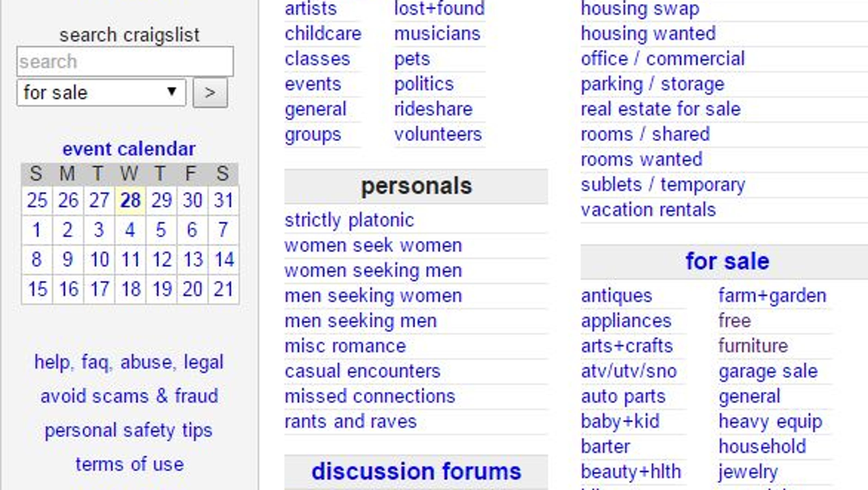This screenshot has width=868, height=490.
Task: Pick calendar date 15
Action: (x=37, y=289)
